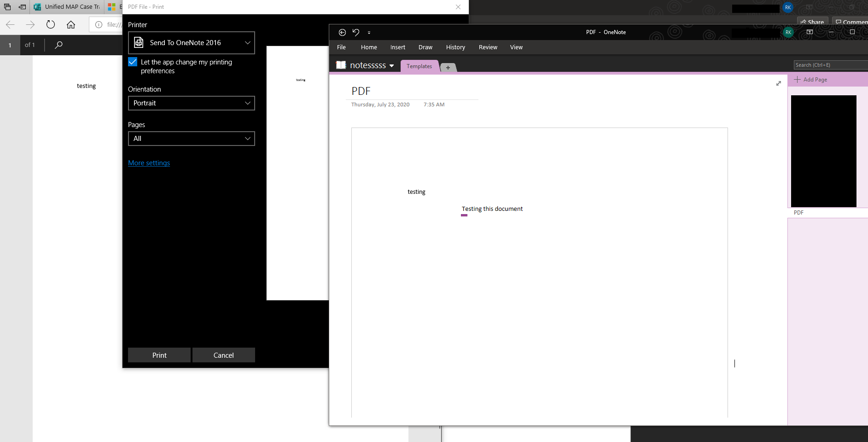Open the History ribbon tab
This screenshot has width=868, height=442.
coord(455,47)
